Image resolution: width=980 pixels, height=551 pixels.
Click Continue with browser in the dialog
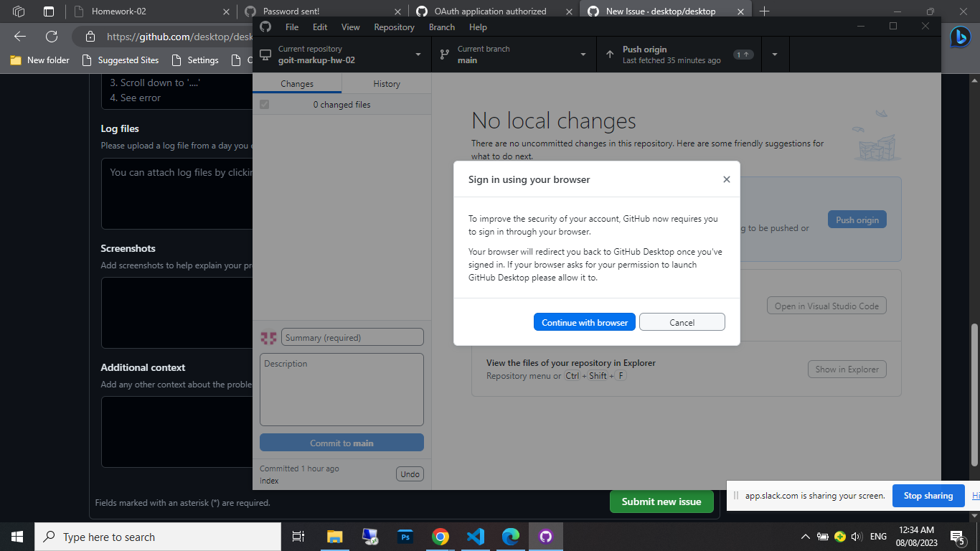pos(584,321)
